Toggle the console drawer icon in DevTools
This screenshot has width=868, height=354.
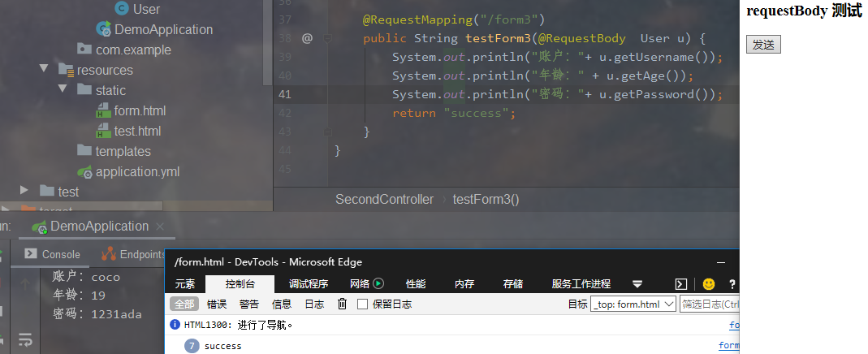point(681,284)
